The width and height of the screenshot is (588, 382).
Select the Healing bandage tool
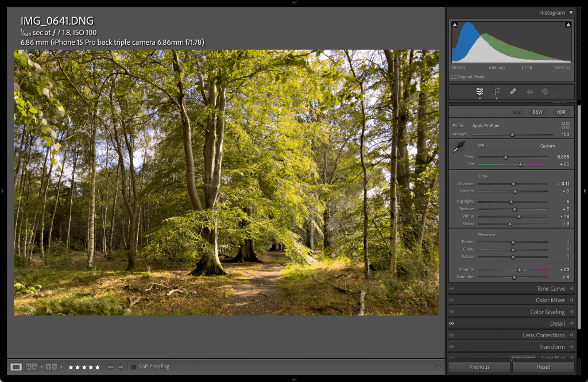[x=513, y=91]
